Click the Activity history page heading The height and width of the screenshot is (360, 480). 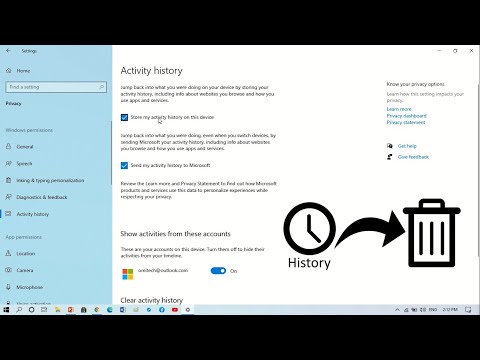152,71
